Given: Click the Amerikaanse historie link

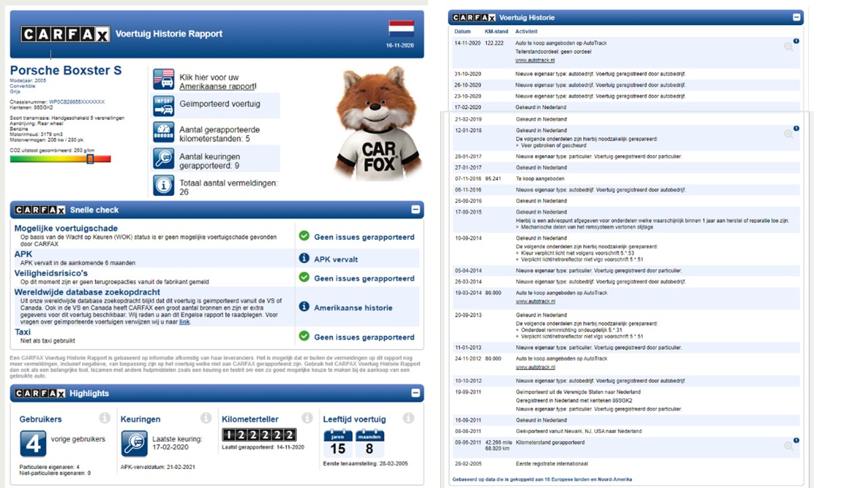Looking at the screenshot, I should pos(353,308).
